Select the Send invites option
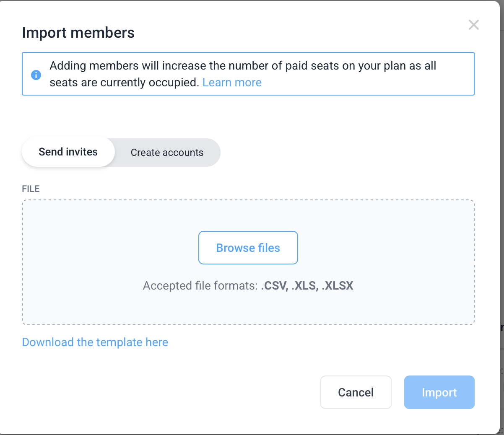Image resolution: width=504 pixels, height=435 pixels. coord(68,152)
